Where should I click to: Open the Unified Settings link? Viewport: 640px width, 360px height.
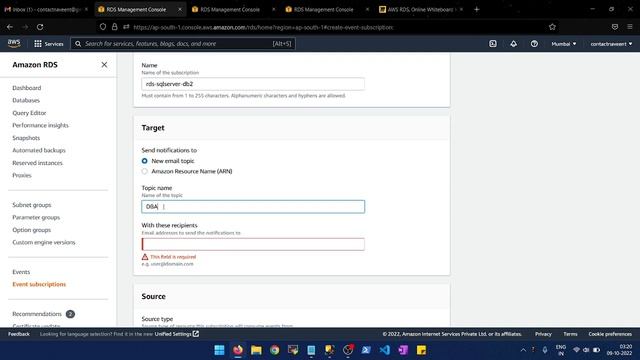(x=176, y=334)
